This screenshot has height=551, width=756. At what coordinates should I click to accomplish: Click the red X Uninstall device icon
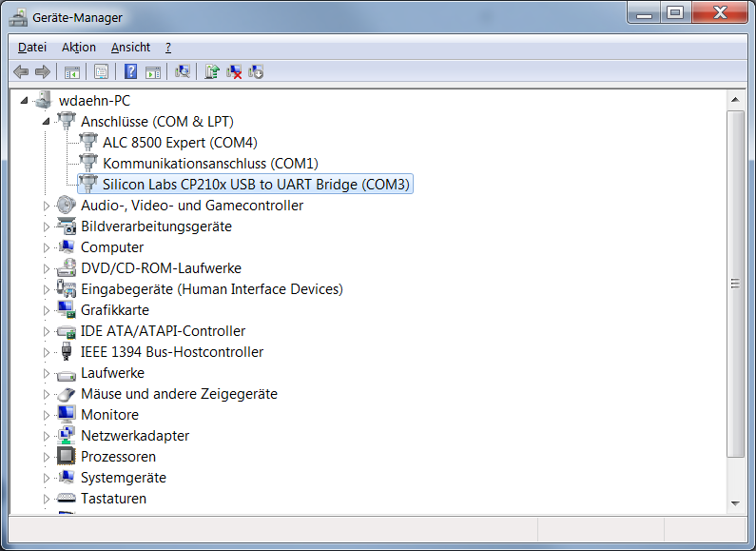(x=234, y=71)
